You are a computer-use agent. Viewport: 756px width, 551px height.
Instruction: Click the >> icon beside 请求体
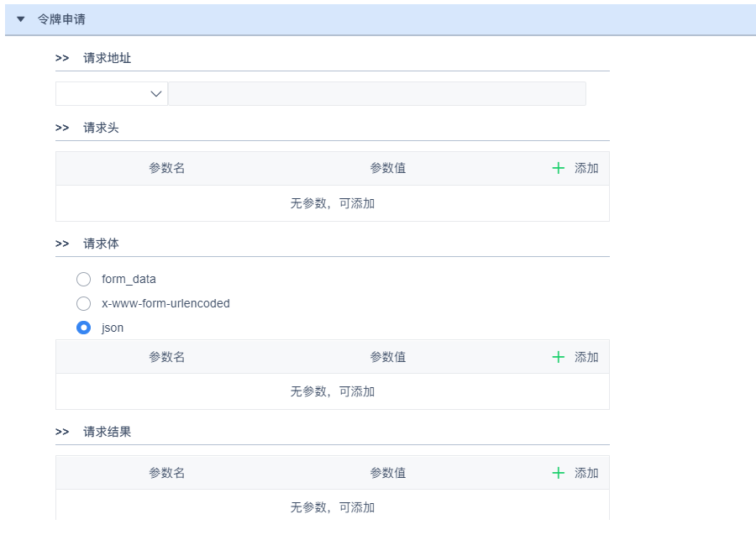tap(62, 244)
